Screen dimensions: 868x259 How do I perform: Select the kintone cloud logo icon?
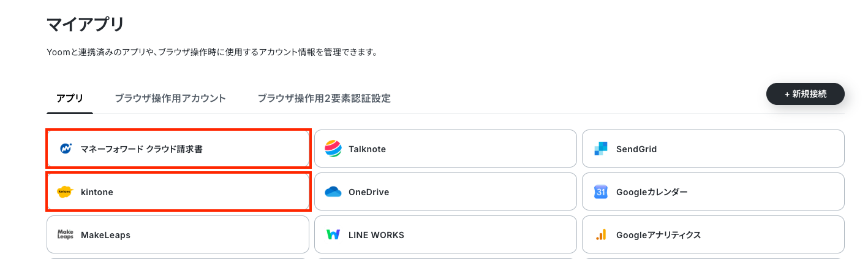[65, 191]
